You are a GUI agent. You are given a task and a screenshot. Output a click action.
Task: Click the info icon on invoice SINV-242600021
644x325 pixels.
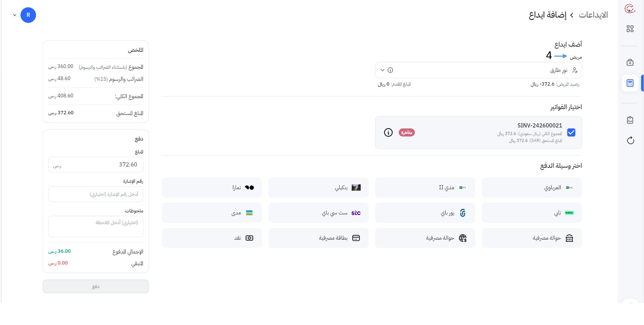[x=388, y=133]
